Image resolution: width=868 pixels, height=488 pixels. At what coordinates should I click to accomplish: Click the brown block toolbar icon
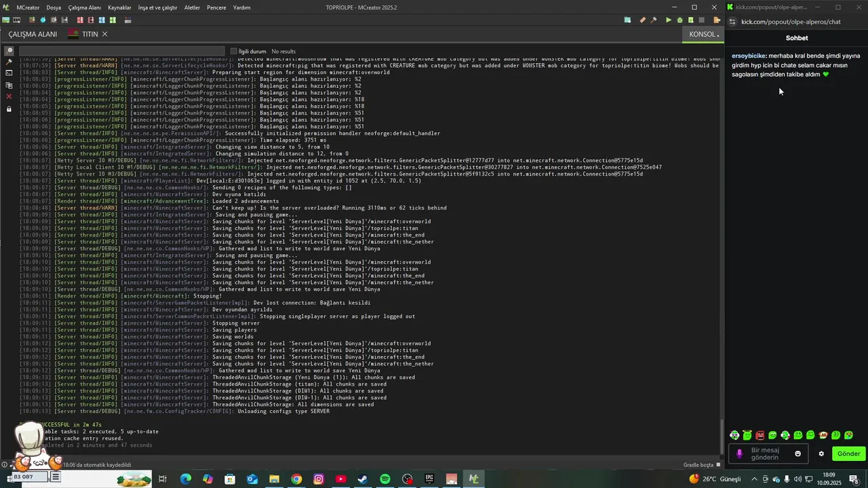(32, 20)
